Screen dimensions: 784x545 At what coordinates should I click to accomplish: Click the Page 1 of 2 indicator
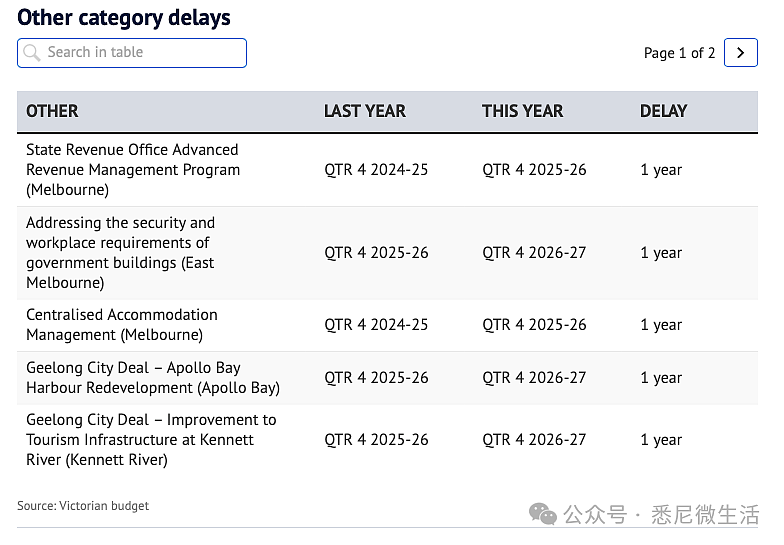pos(679,53)
